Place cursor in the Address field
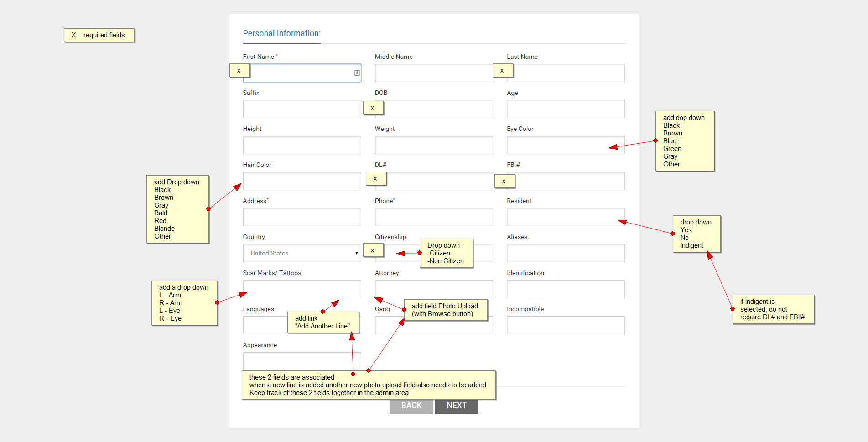 point(302,217)
